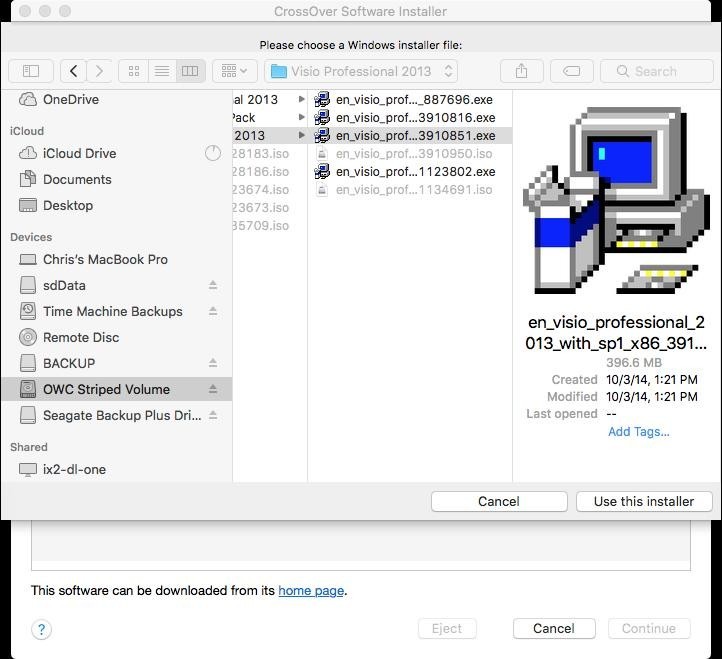Click the Edit Tags toolbar button

(571, 71)
